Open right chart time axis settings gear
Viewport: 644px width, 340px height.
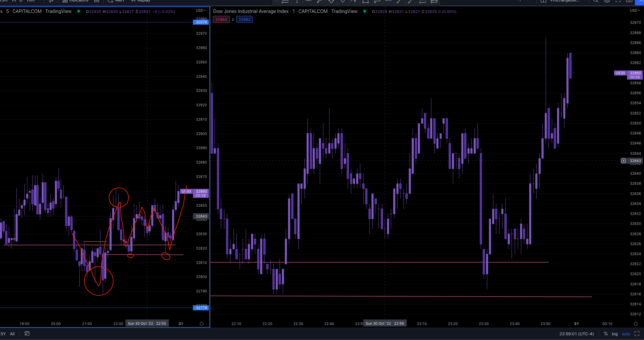pos(635,324)
